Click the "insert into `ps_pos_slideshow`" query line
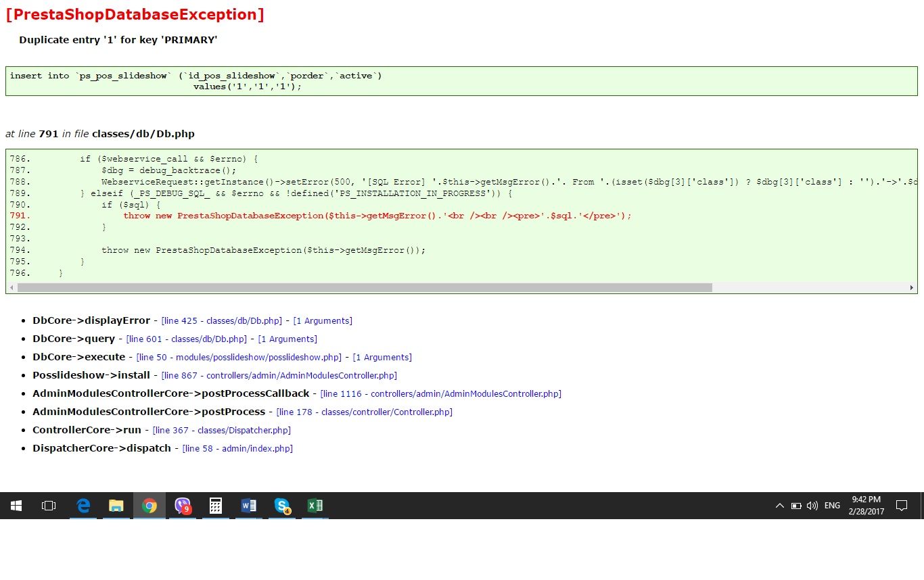 click(196, 76)
